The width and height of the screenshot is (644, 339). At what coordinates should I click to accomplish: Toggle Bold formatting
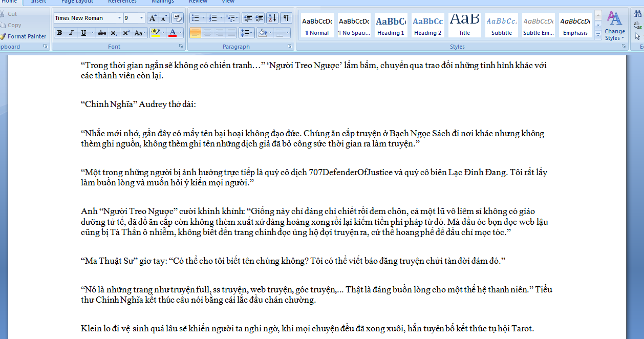pyautogui.click(x=59, y=33)
